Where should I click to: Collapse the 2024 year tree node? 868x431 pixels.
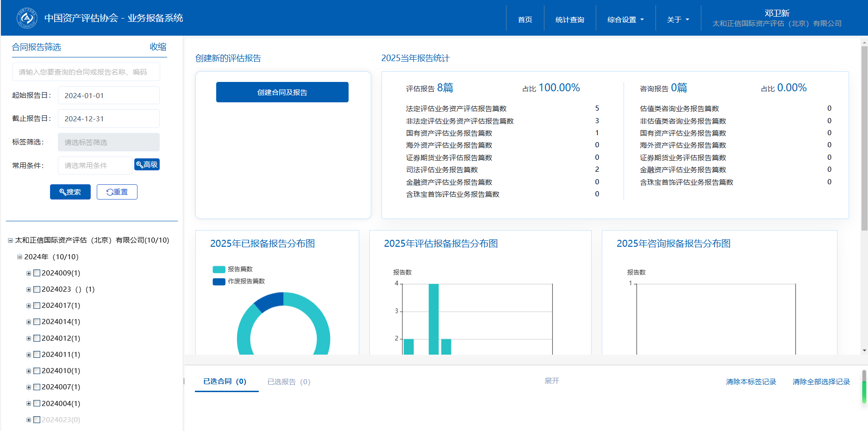[x=19, y=257]
